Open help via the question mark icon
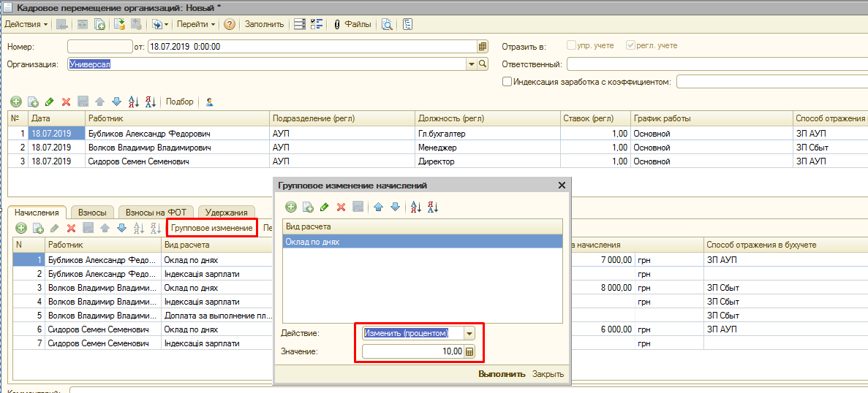 click(230, 24)
